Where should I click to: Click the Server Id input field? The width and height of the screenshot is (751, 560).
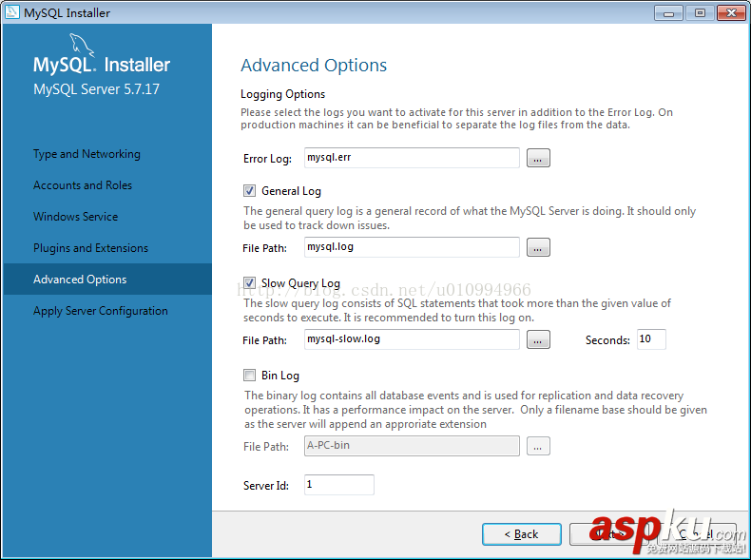point(338,485)
